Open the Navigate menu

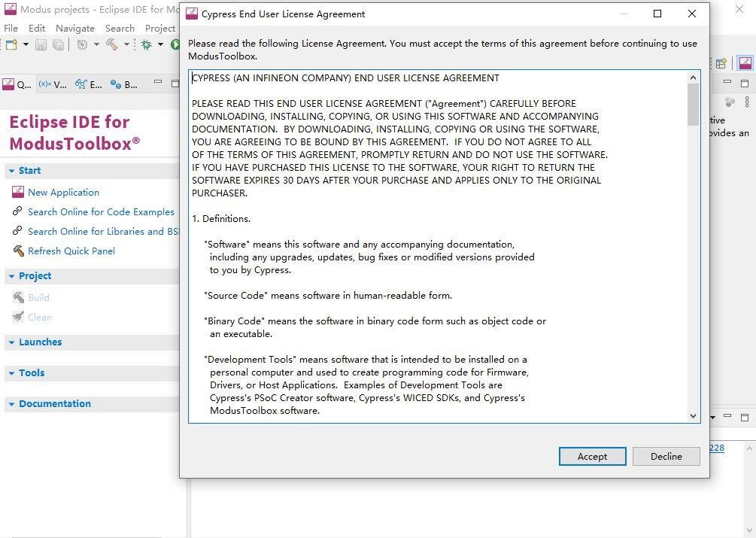tap(74, 29)
